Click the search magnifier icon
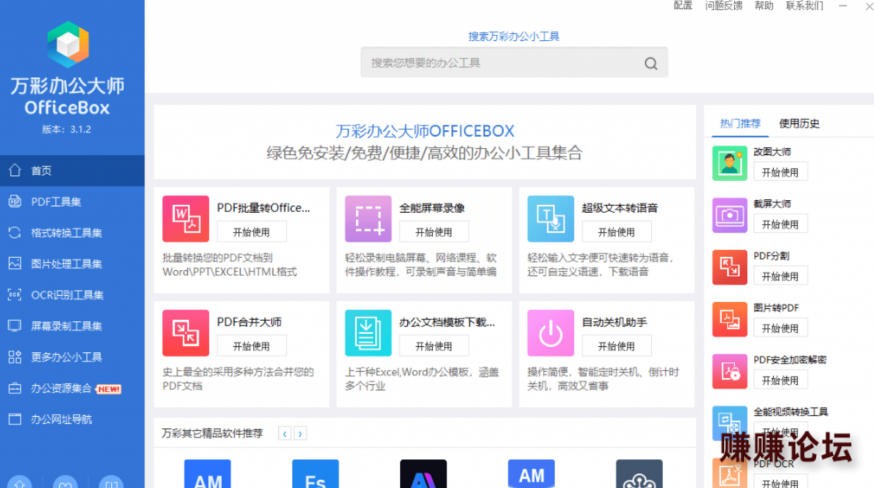874x488 pixels. coord(651,63)
